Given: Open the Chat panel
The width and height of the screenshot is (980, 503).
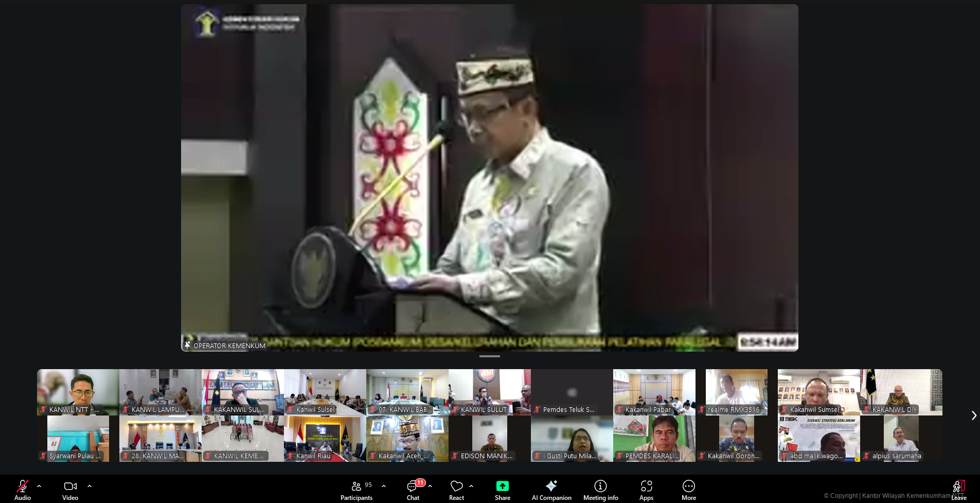Looking at the screenshot, I should (413, 489).
